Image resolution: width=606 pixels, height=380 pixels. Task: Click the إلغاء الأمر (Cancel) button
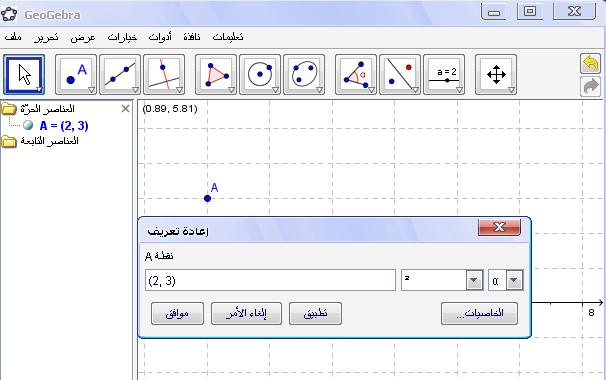(x=247, y=314)
